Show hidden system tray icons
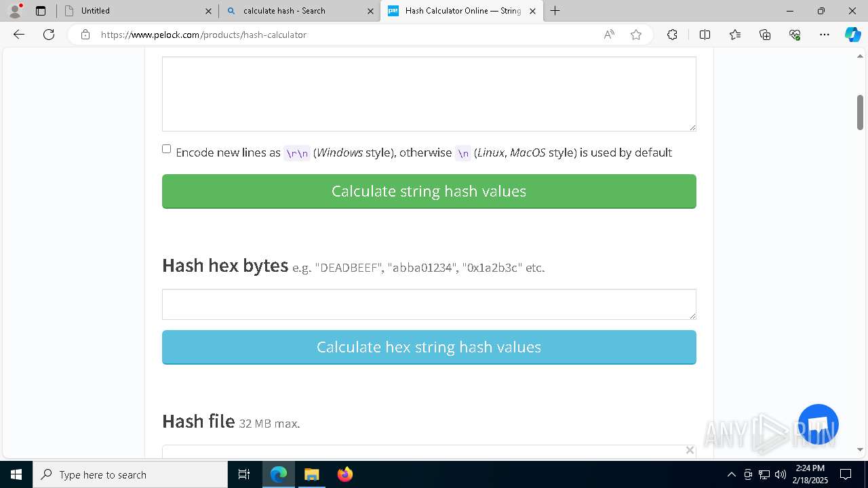Viewport: 868px width, 488px height. click(x=731, y=474)
